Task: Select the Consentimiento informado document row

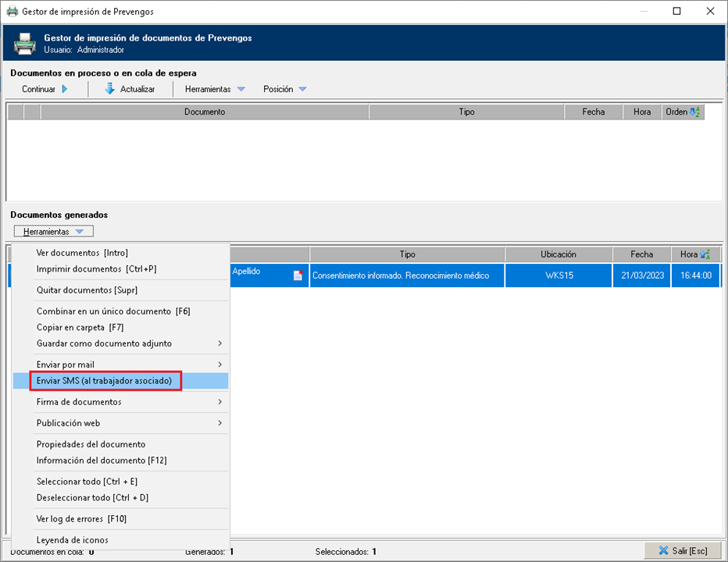Action: pyautogui.click(x=401, y=276)
